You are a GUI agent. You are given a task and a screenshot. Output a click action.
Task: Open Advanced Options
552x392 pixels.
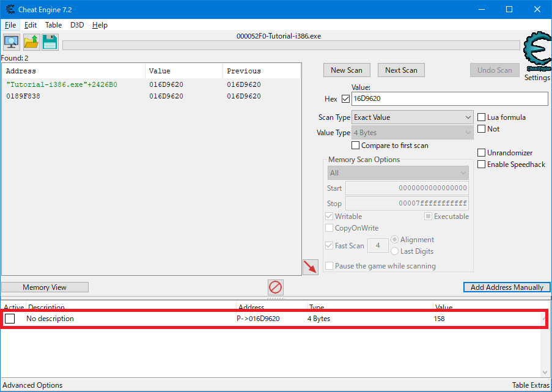(x=32, y=385)
